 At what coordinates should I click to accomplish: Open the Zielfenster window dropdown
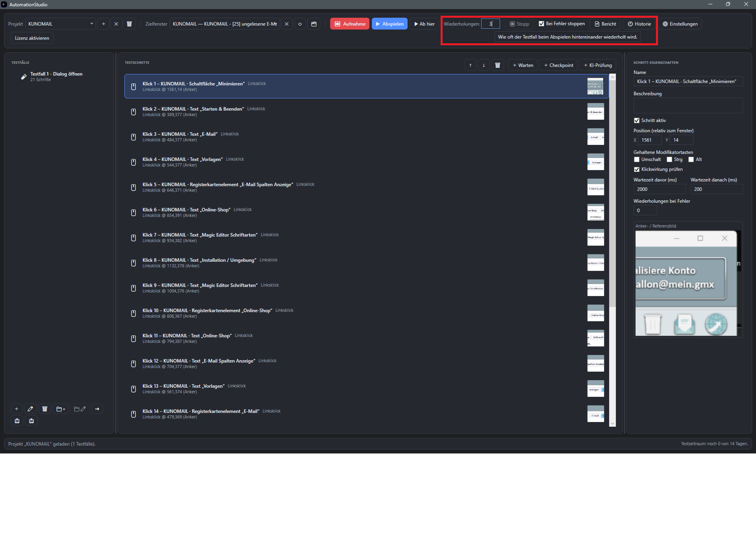pyautogui.click(x=225, y=24)
